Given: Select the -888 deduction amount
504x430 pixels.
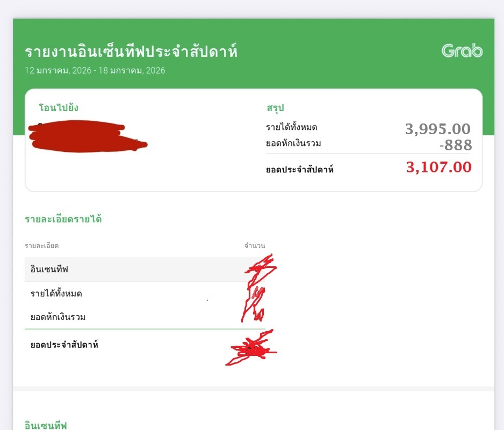Looking at the screenshot, I should point(455,145).
